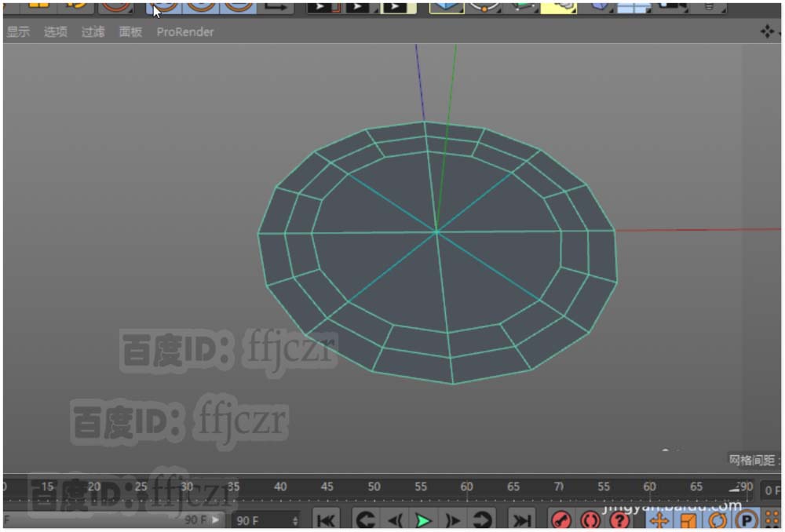Click frame 45 on the timeline ruler

[x=327, y=487]
